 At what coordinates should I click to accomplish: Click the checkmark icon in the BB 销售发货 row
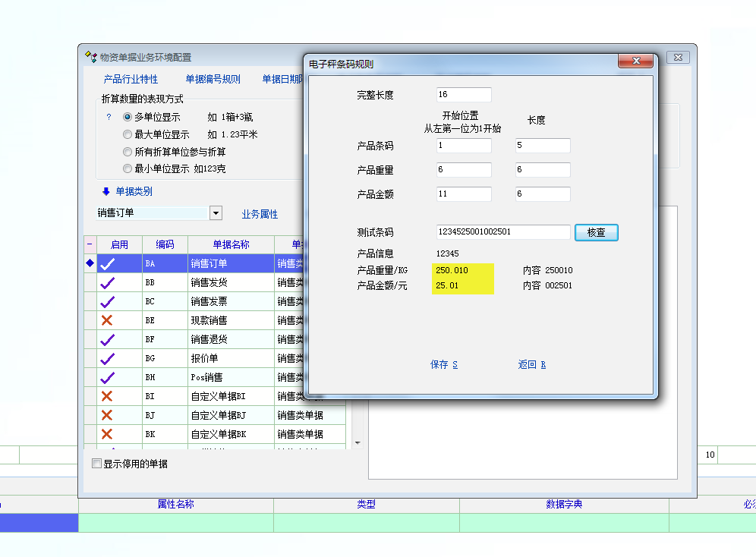[107, 282]
